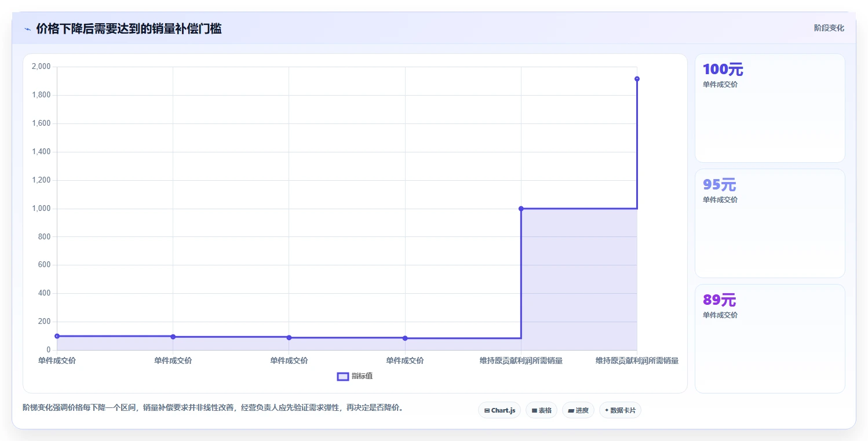Click the 1,800 y-axis label
The width and height of the screenshot is (868, 441).
41,95
